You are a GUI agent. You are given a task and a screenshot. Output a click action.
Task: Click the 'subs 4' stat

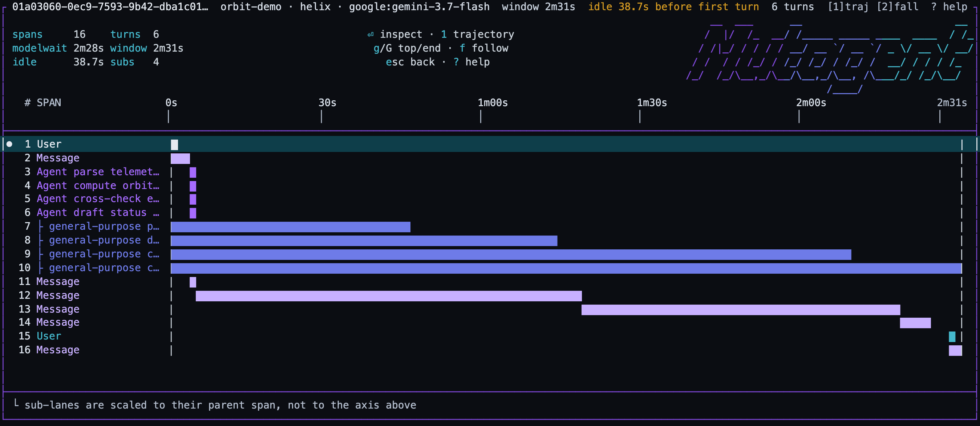[135, 62]
